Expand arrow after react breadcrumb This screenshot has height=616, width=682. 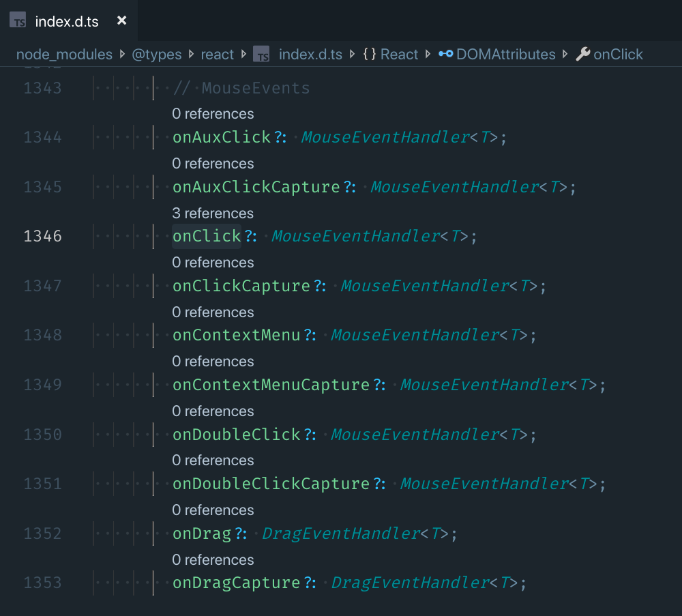pyautogui.click(x=243, y=54)
